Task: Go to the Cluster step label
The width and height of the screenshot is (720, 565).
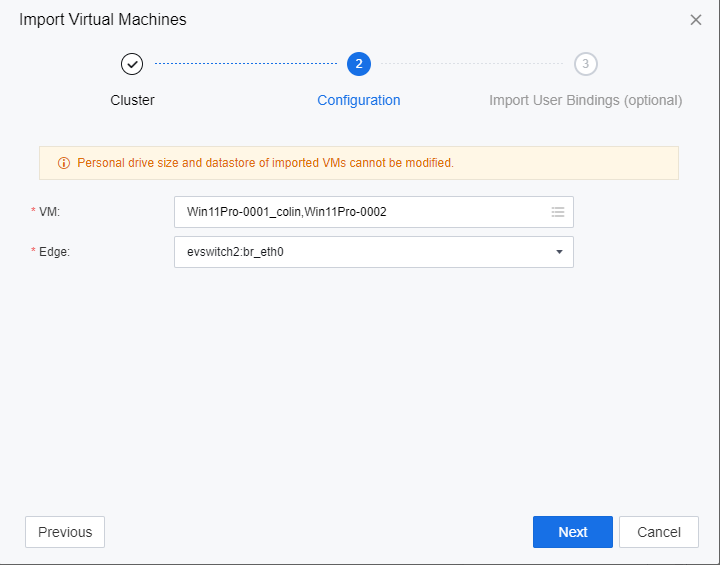Action: (132, 100)
